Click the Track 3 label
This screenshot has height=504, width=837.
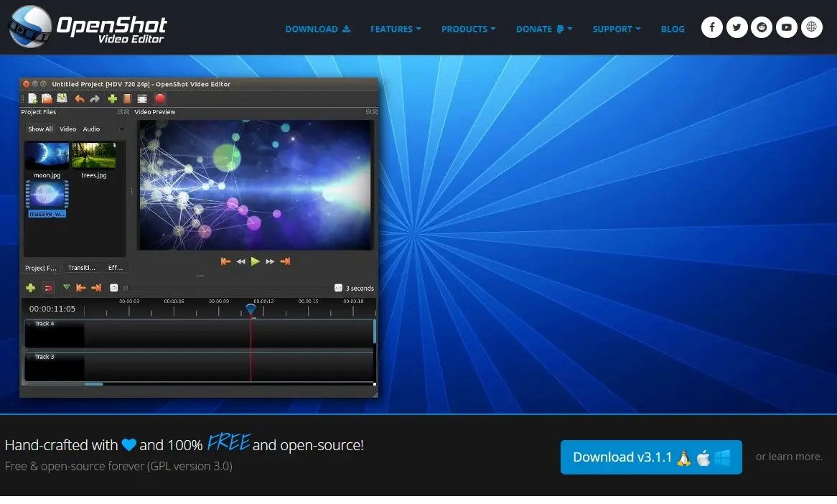(x=45, y=357)
